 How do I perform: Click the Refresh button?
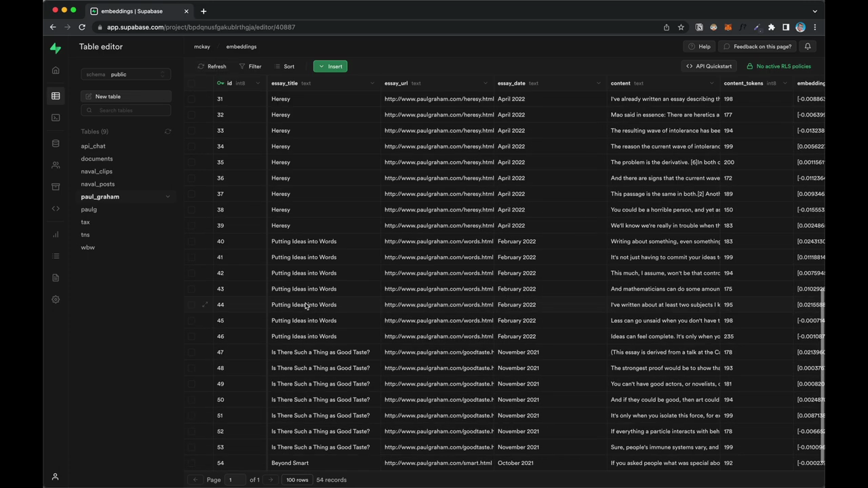212,66
